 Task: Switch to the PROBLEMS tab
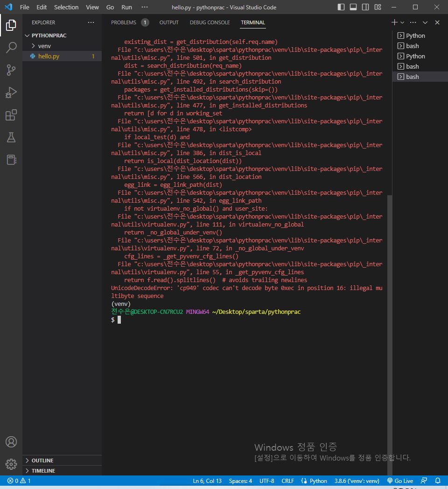point(124,22)
